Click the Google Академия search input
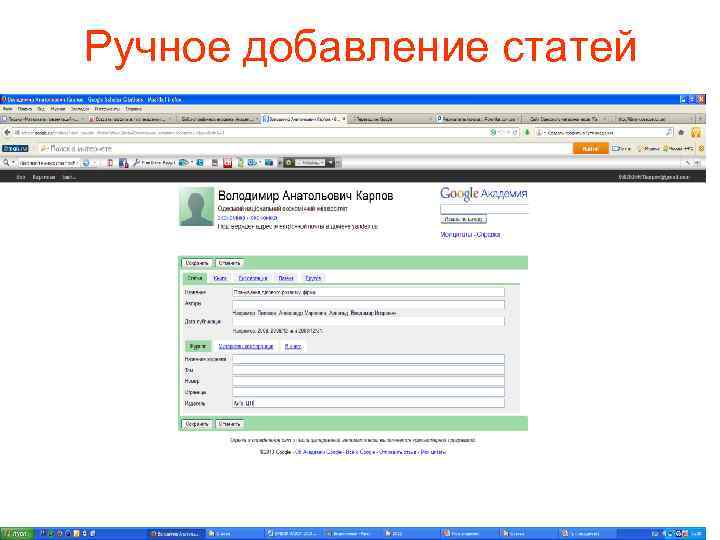This screenshot has width=720, height=540. click(484, 209)
